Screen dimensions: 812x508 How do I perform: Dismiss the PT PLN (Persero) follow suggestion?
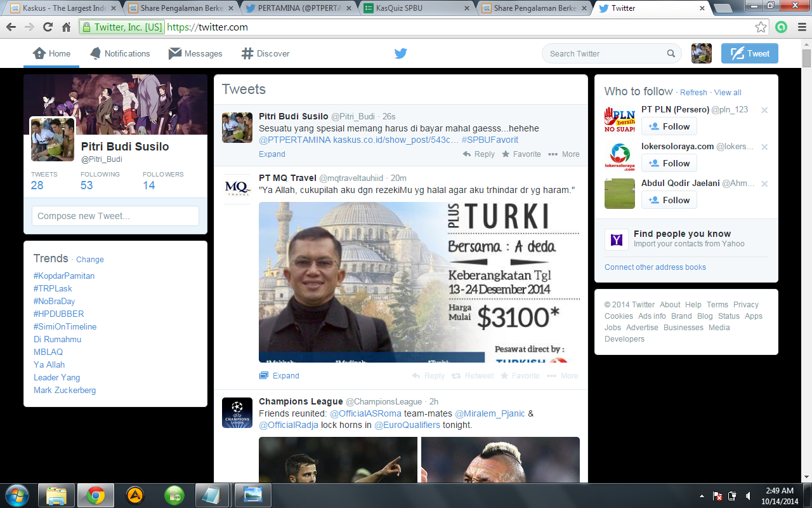pos(764,110)
